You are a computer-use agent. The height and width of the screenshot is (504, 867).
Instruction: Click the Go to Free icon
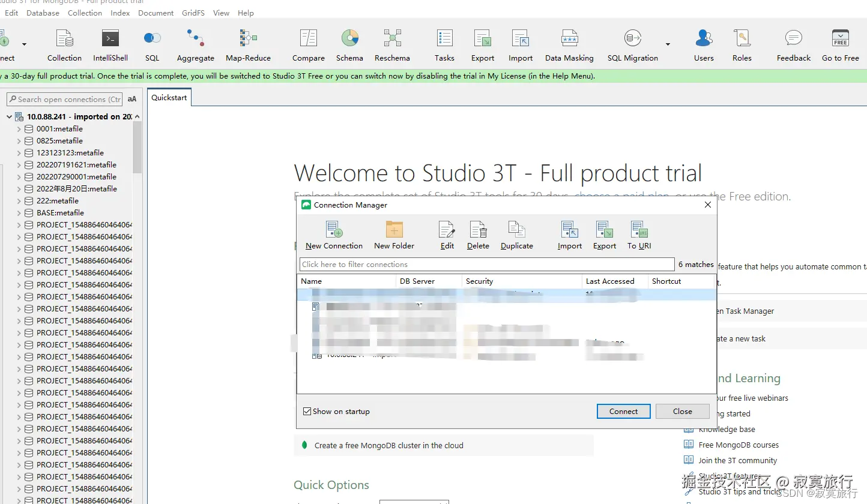click(x=841, y=45)
